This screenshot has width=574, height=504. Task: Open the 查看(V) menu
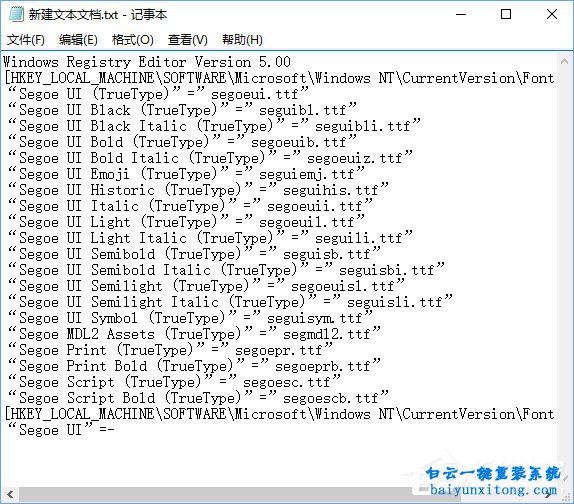point(187,40)
